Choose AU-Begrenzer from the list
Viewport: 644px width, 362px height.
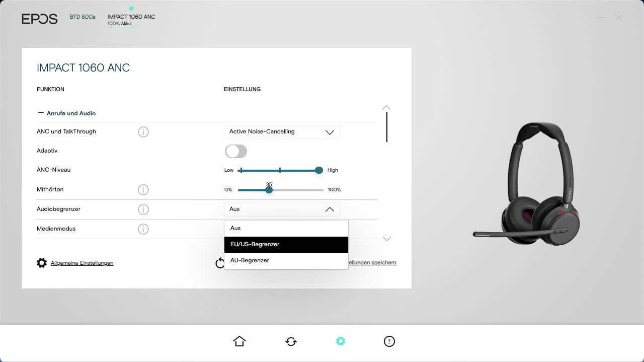click(286, 261)
